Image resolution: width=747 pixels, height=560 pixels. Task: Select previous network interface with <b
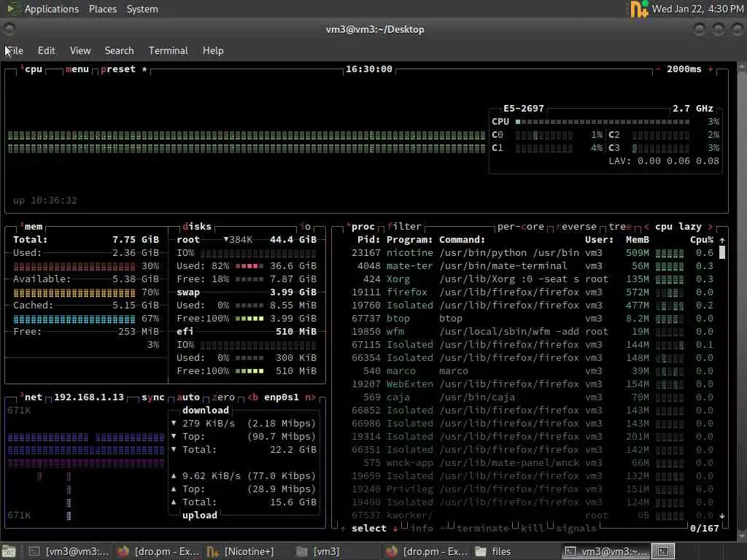pos(252,397)
